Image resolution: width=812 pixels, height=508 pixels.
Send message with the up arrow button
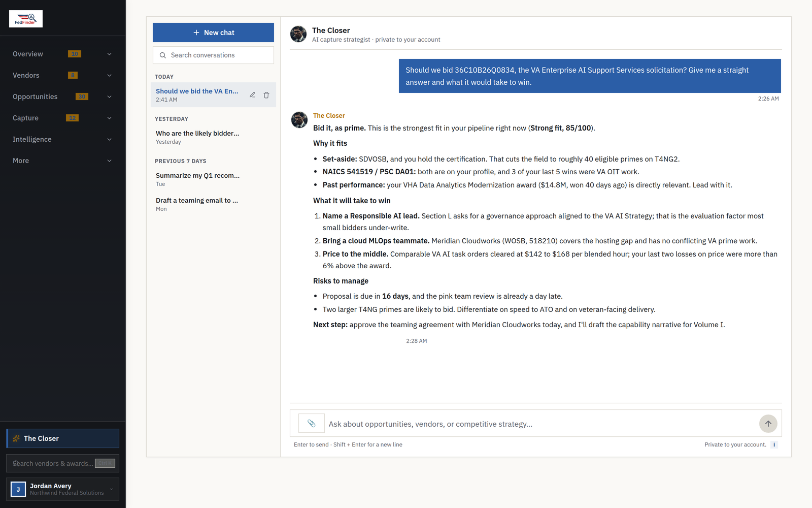768,424
